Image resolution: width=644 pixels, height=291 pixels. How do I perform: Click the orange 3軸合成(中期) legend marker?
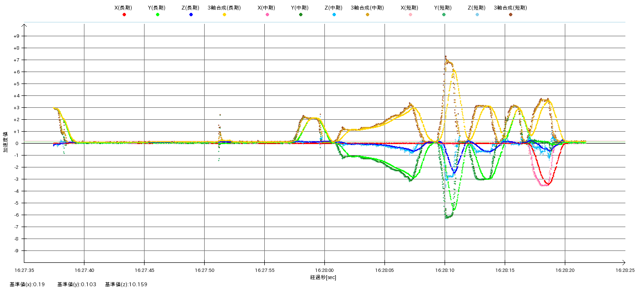coord(367,15)
